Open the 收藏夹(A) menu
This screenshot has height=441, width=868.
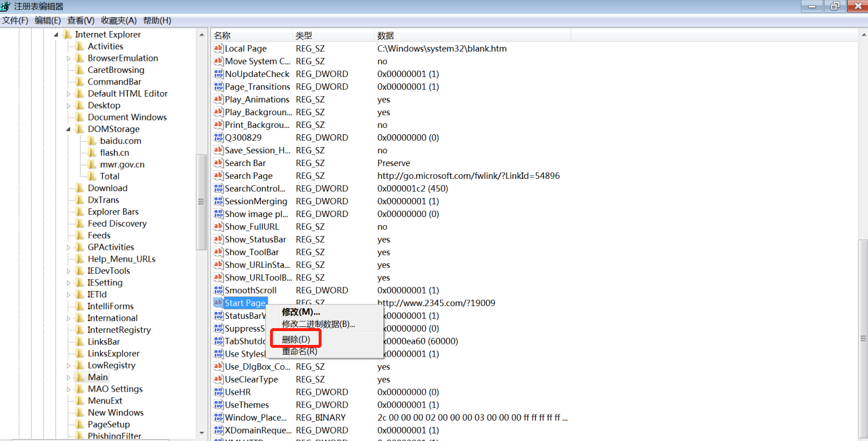[117, 20]
